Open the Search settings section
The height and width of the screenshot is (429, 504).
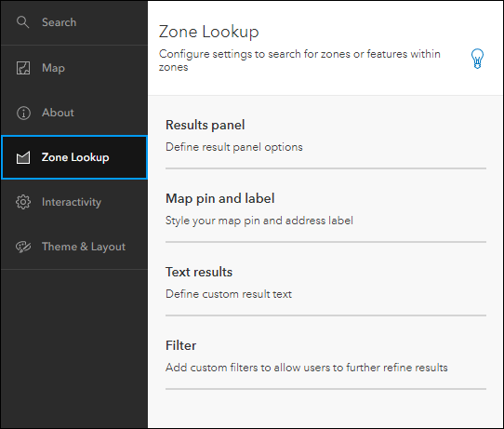click(74, 22)
